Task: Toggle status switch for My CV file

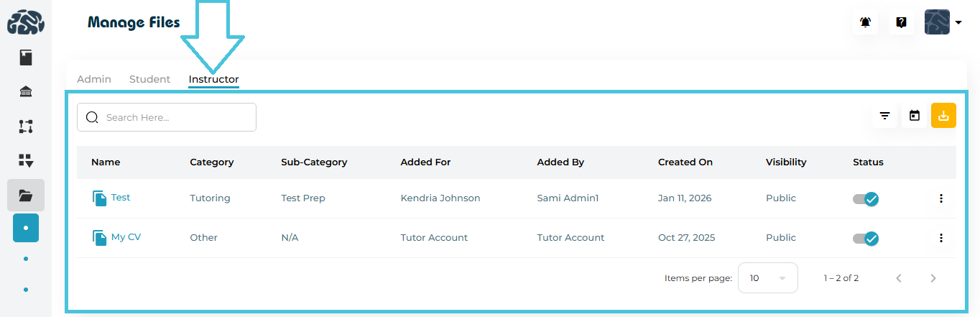Action: pos(866,239)
